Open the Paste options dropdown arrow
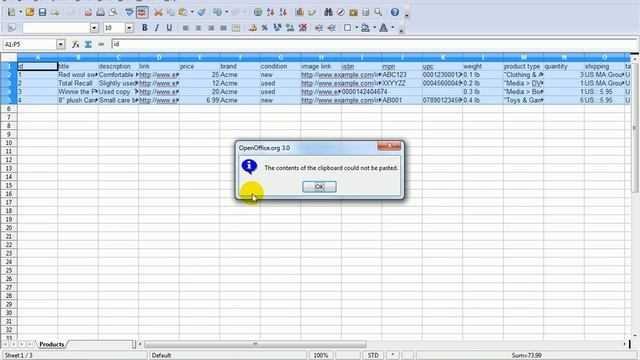640x360 pixels. pos(192,12)
